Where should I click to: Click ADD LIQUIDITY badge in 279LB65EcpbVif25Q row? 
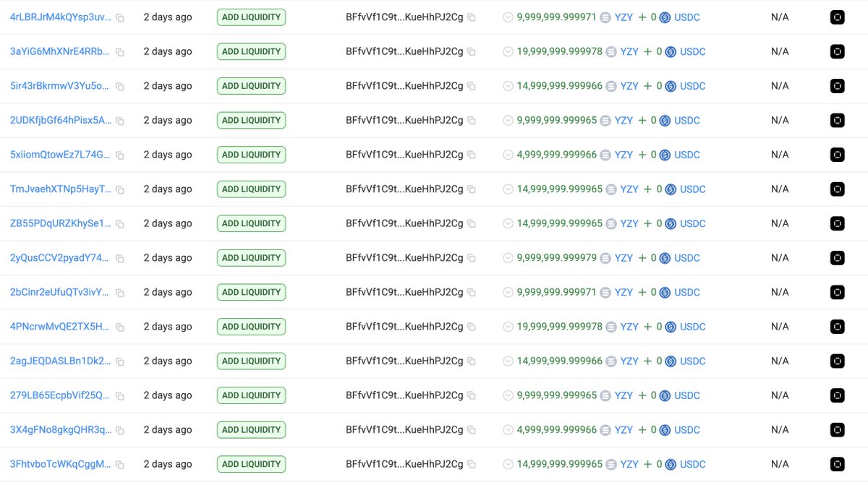[251, 395]
